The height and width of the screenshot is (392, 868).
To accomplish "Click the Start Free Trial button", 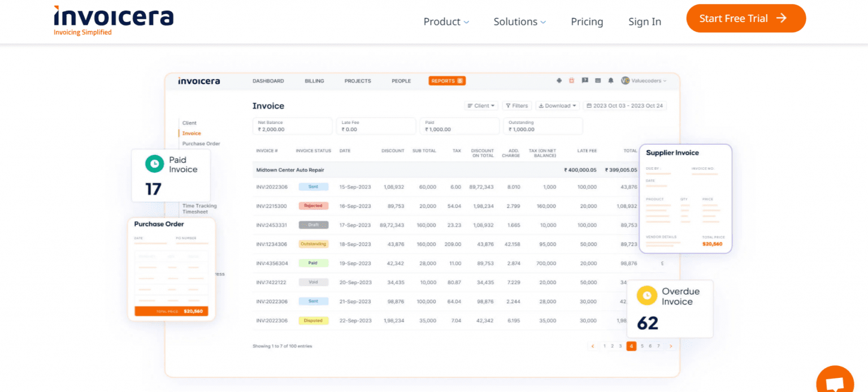I will pos(745,18).
